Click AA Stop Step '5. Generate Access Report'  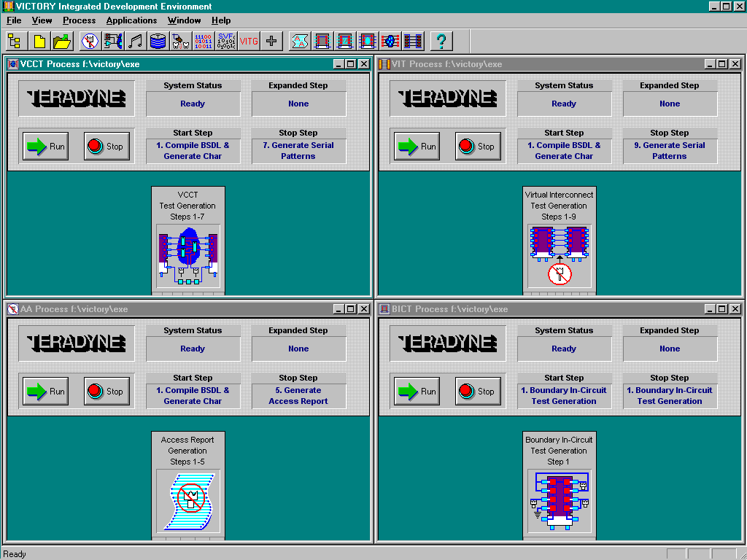click(x=298, y=396)
